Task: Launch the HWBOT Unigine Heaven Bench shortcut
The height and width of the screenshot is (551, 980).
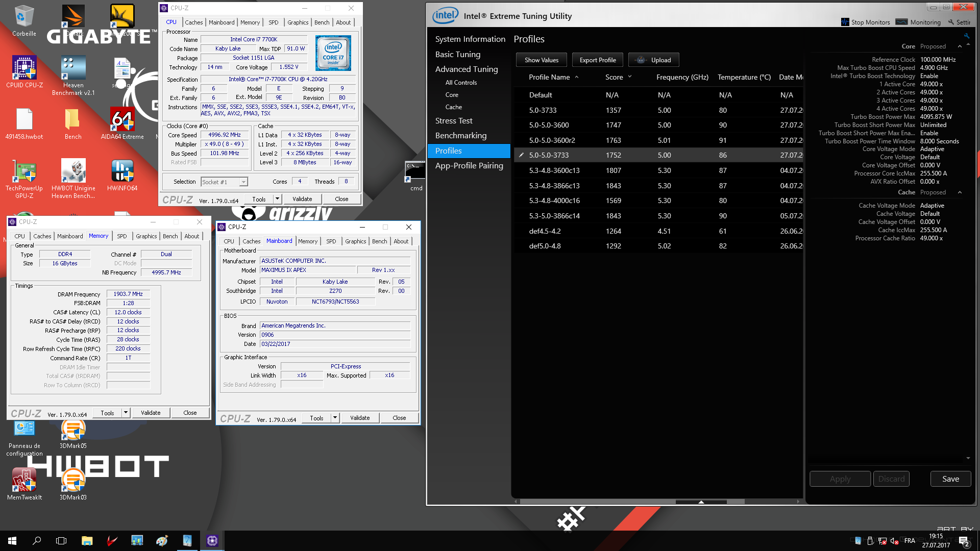Action: [x=73, y=179]
